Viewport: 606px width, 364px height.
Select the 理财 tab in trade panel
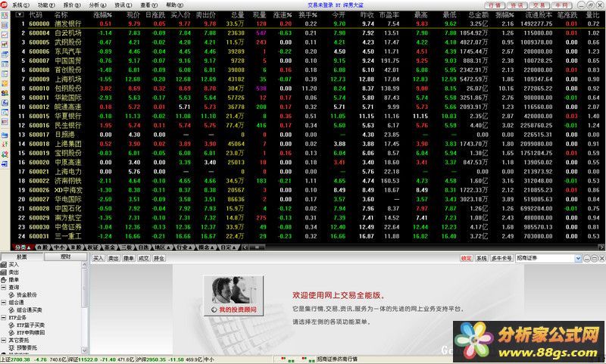point(65,257)
